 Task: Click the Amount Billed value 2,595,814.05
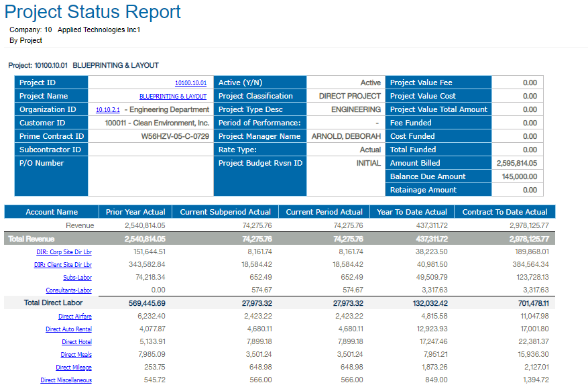[516, 163]
